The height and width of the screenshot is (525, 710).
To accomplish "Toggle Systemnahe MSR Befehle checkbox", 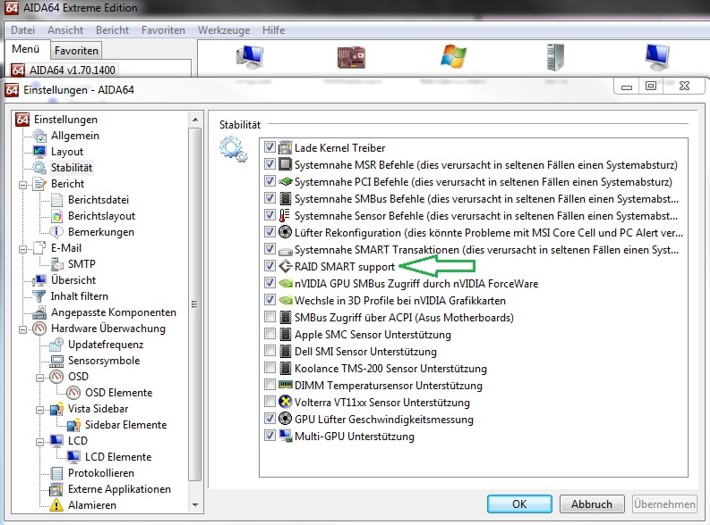I will (x=270, y=164).
